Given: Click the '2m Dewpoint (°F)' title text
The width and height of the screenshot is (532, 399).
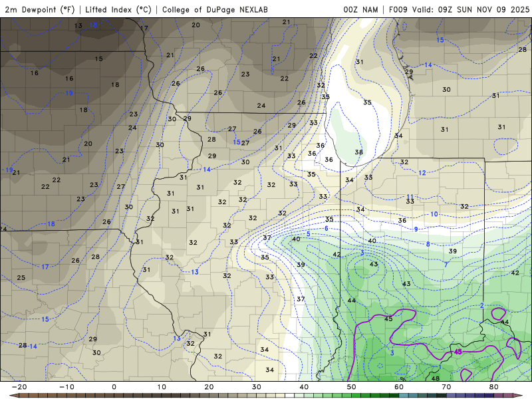Looking at the screenshot, I should [39, 9].
